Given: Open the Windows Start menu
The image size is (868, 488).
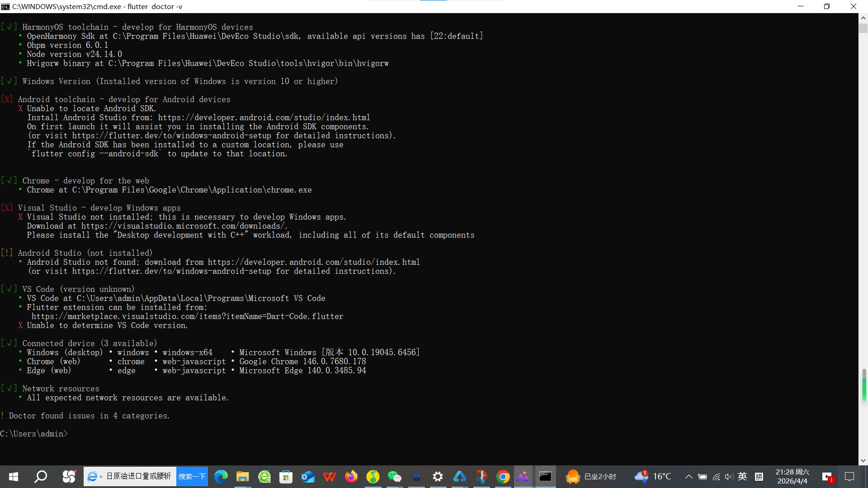Looking at the screenshot, I should point(14,477).
